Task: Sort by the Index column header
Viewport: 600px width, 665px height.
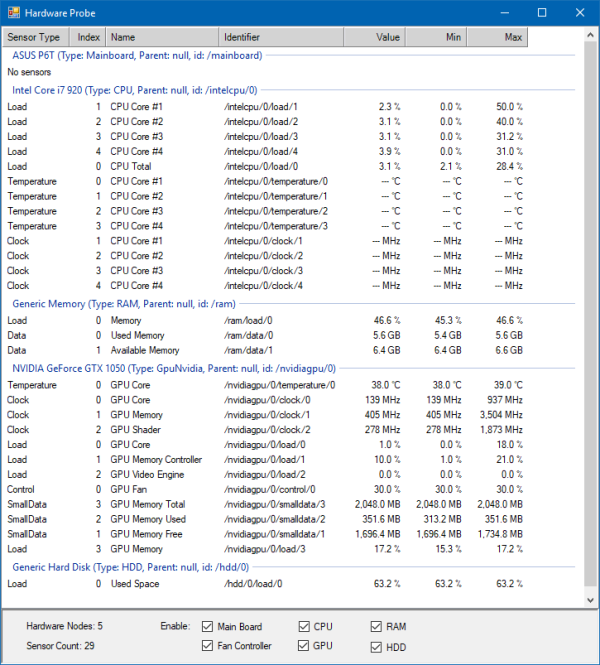Action: pyautogui.click(x=88, y=37)
